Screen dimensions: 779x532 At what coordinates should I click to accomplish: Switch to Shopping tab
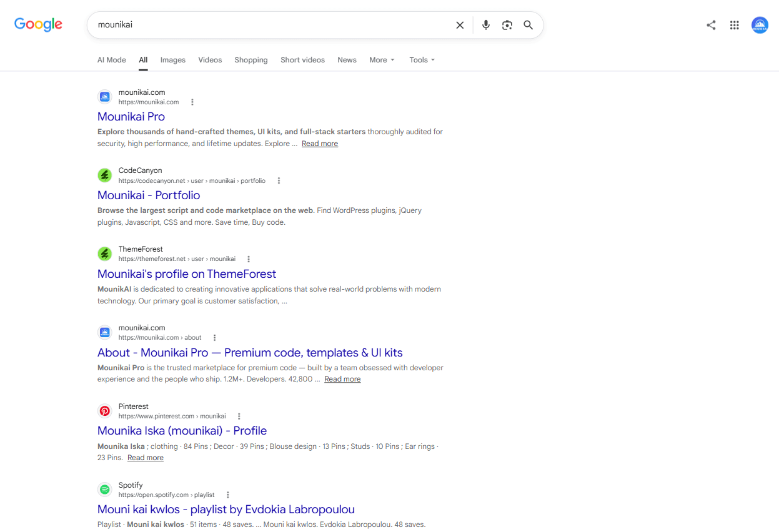pyautogui.click(x=251, y=60)
